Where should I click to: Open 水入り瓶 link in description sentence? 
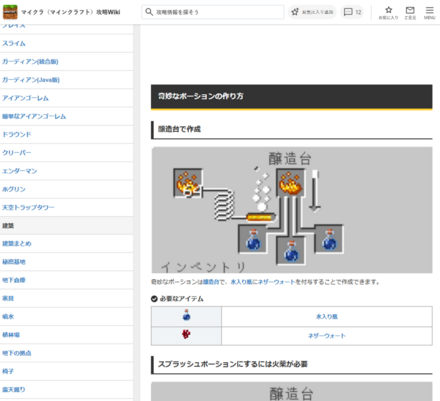(x=241, y=282)
